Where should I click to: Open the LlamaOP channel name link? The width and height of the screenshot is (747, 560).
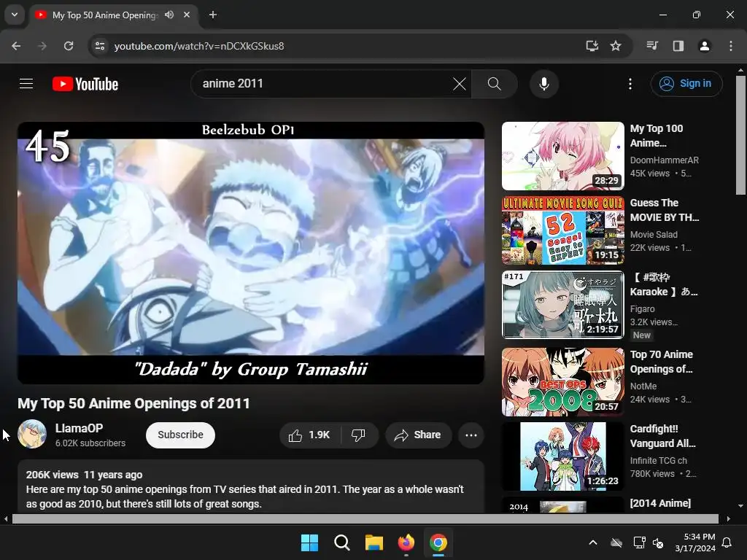pyautogui.click(x=79, y=428)
